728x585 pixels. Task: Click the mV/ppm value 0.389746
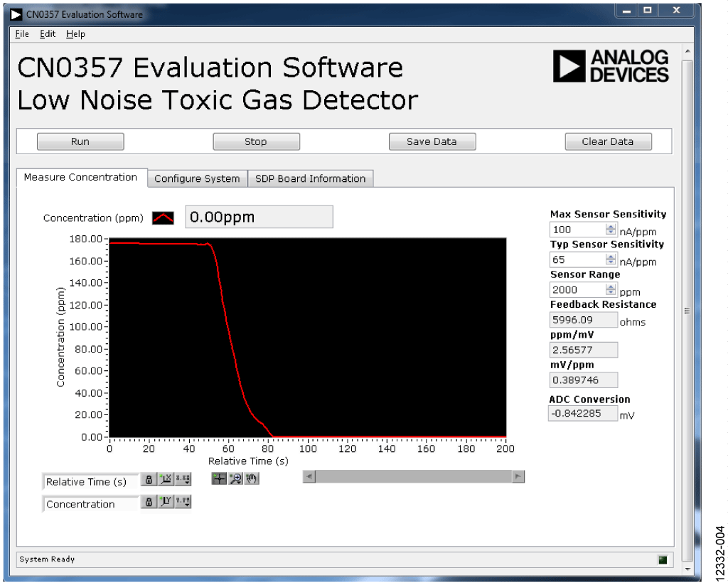[583, 380]
